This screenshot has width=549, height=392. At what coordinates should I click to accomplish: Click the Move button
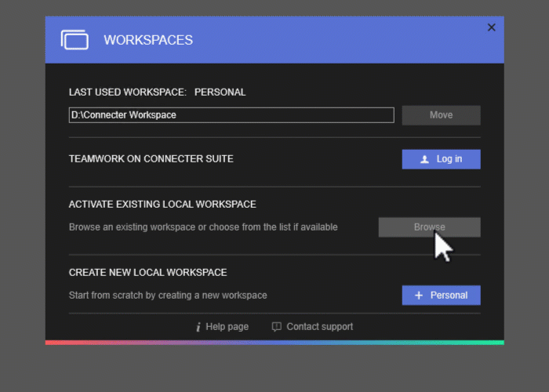(441, 115)
